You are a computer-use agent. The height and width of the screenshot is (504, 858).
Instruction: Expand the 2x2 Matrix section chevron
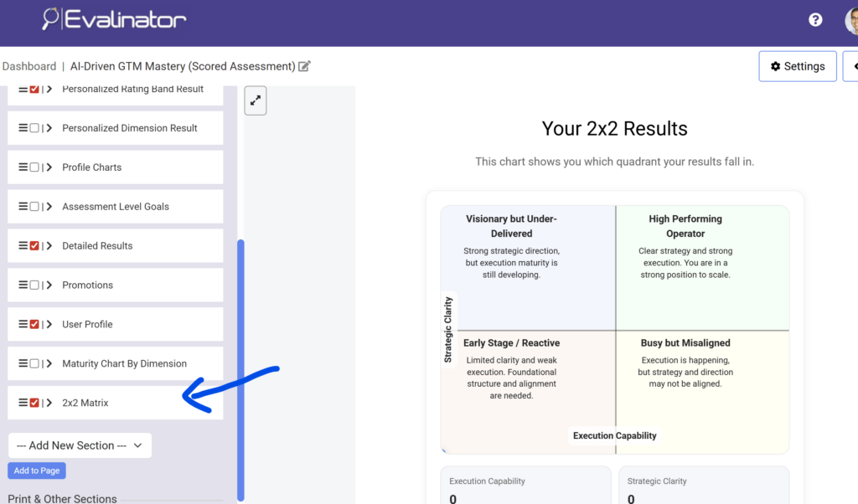pos(49,402)
